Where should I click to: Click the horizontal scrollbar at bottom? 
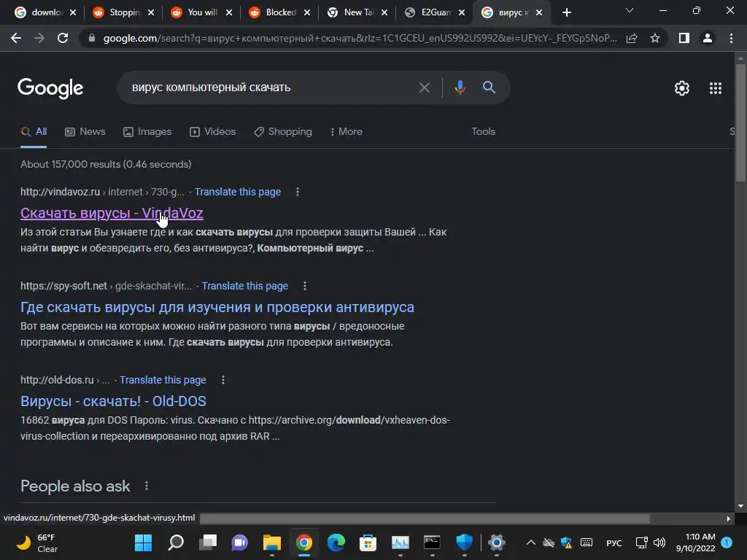coord(425,518)
